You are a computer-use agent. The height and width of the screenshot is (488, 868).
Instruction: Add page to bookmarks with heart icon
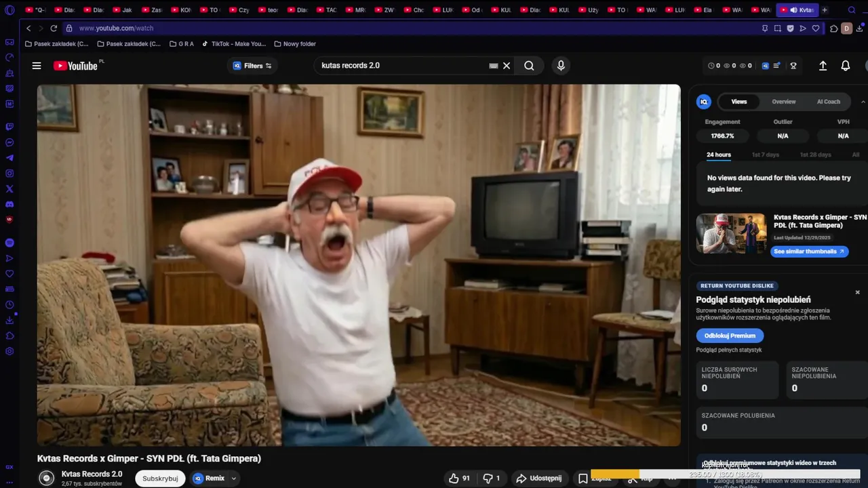point(816,28)
